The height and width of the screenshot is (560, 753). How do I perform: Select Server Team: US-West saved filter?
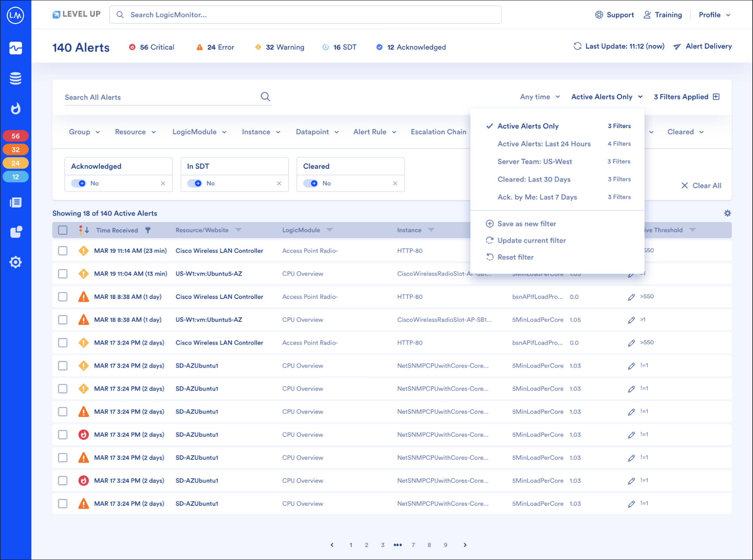(535, 162)
